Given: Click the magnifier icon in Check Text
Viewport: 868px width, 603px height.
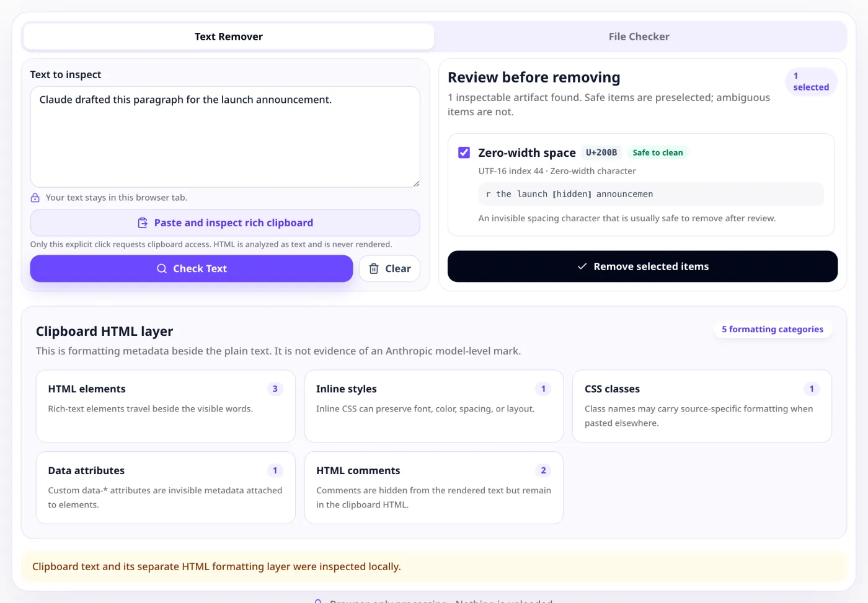Looking at the screenshot, I should pyautogui.click(x=162, y=268).
